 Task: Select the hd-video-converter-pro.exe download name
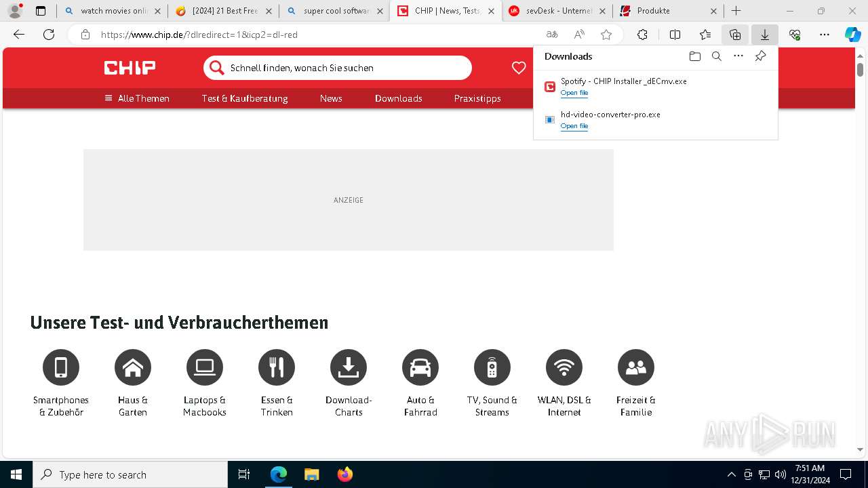click(x=610, y=115)
